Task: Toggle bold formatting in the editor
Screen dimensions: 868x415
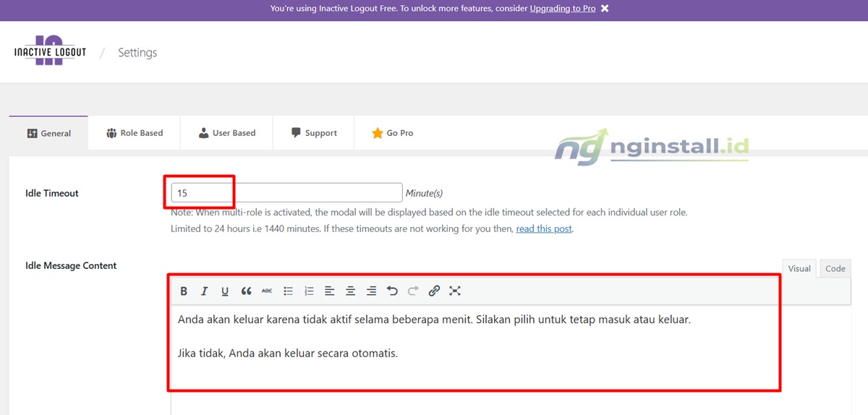Action: [x=184, y=291]
